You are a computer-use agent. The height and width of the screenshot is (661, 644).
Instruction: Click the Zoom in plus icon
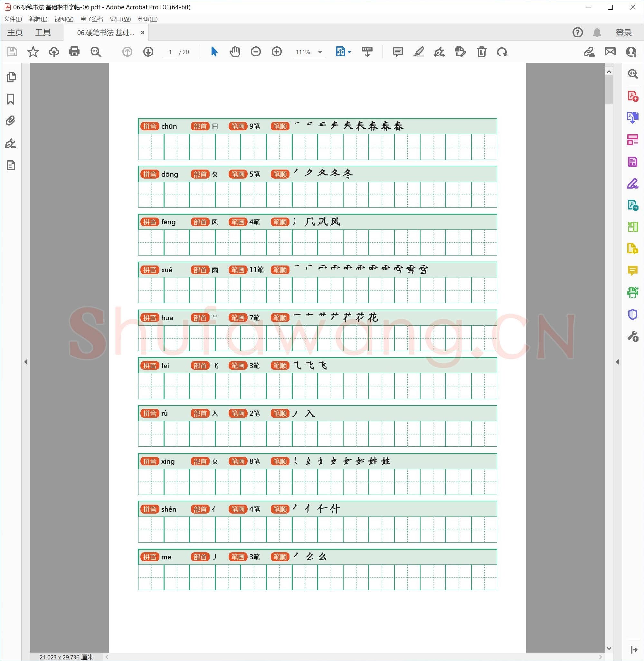(276, 52)
